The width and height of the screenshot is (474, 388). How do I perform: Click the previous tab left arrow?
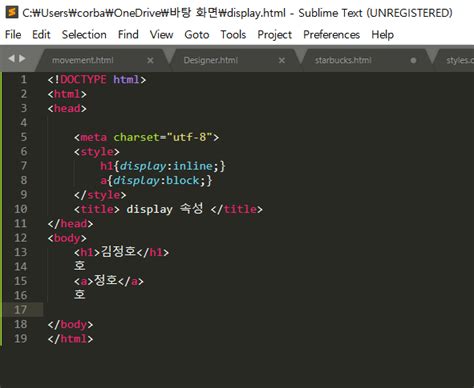click(12, 59)
